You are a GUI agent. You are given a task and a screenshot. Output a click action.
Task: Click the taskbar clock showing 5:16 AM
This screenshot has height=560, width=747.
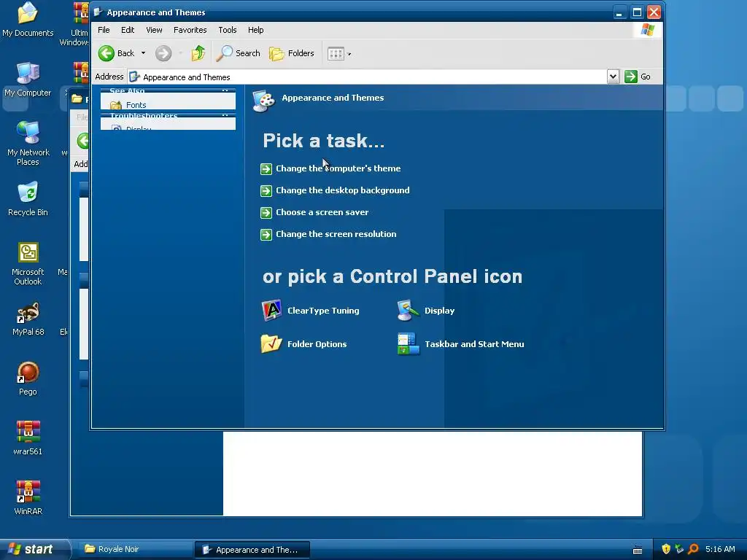pos(720,549)
